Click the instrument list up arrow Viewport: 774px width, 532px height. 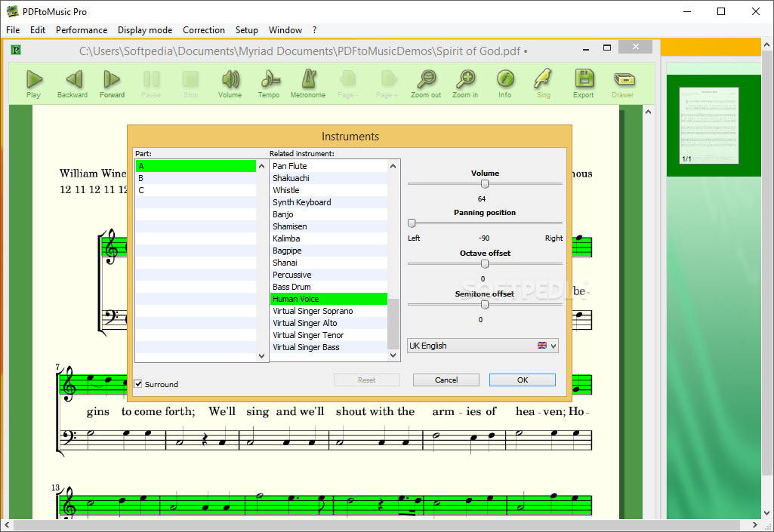393,166
